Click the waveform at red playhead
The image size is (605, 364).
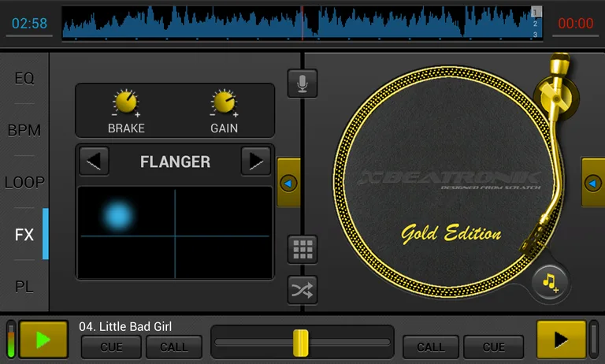coord(302,23)
